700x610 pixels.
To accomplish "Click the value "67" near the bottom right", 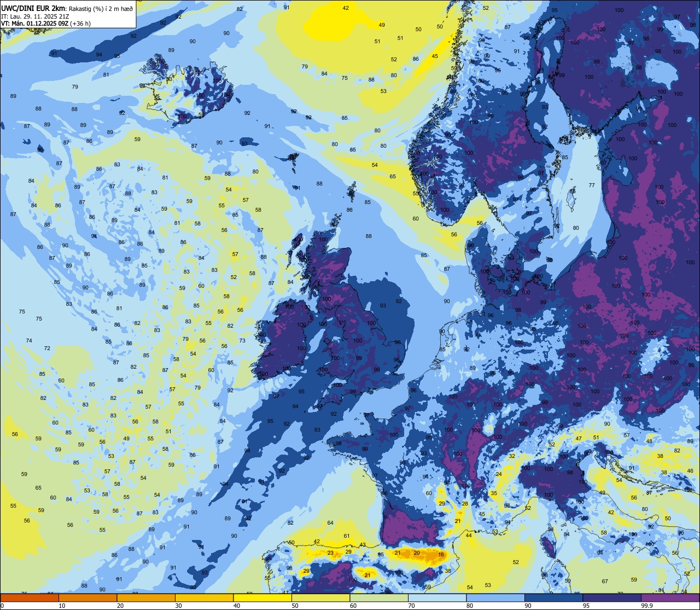I will [x=605, y=581].
